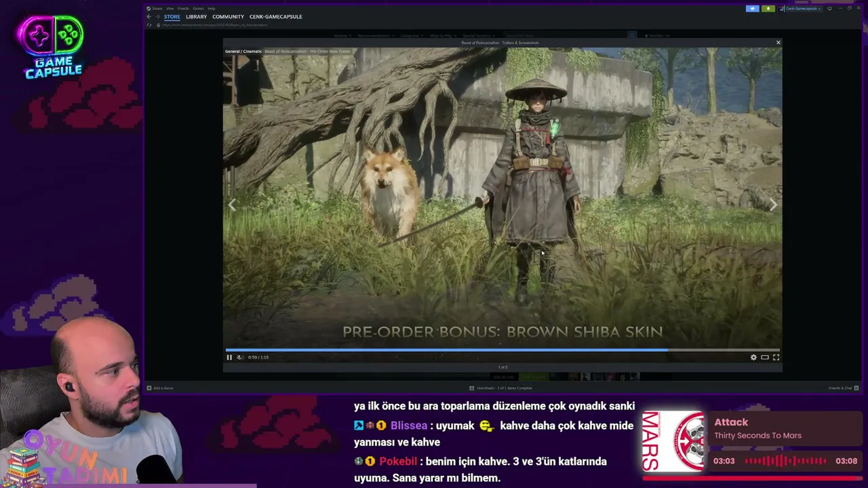Go forward with Steam forward arrow
868x488 pixels.
(157, 16)
